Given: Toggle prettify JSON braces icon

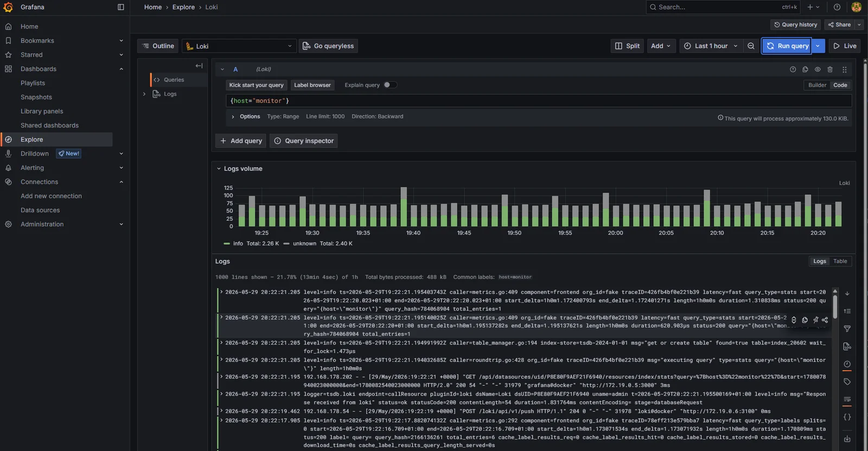Looking at the screenshot, I should [x=847, y=417].
